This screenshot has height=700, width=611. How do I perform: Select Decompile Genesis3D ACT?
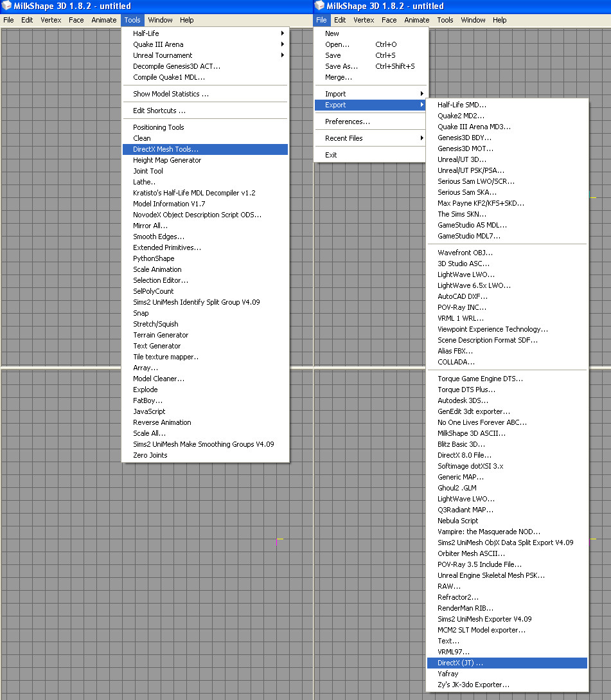[x=205, y=66]
